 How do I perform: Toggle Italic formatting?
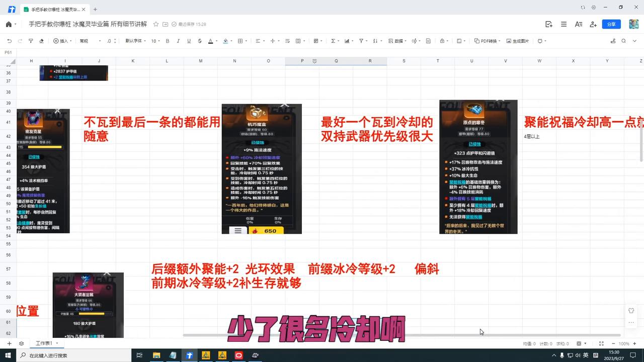click(x=178, y=41)
